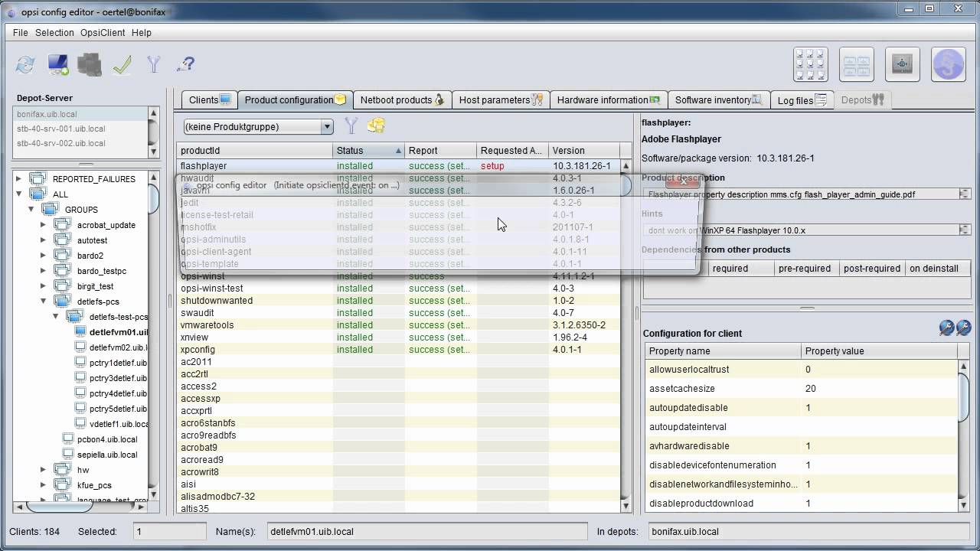Image resolution: width=980 pixels, height=551 pixels.
Task: Expand the bardo2 group node
Action: click(44, 256)
